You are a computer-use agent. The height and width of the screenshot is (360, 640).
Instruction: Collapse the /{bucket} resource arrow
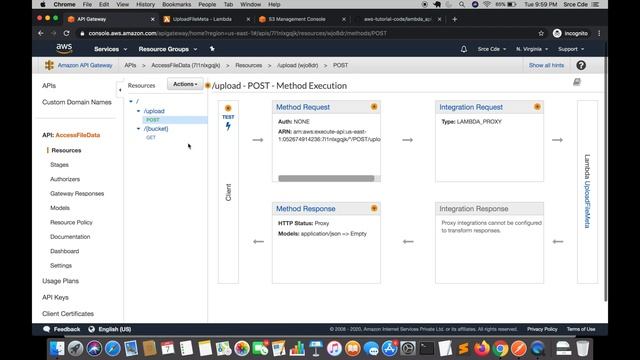(138, 129)
